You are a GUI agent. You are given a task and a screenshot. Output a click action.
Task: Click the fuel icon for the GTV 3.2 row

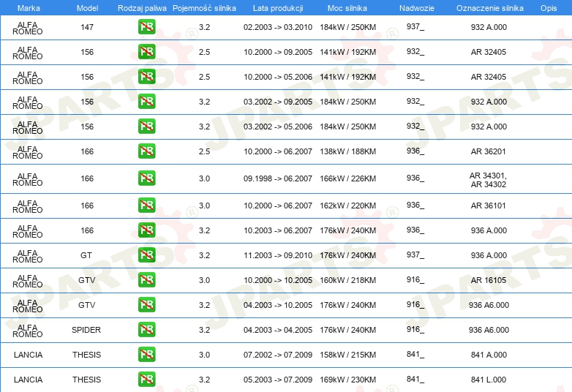click(146, 305)
